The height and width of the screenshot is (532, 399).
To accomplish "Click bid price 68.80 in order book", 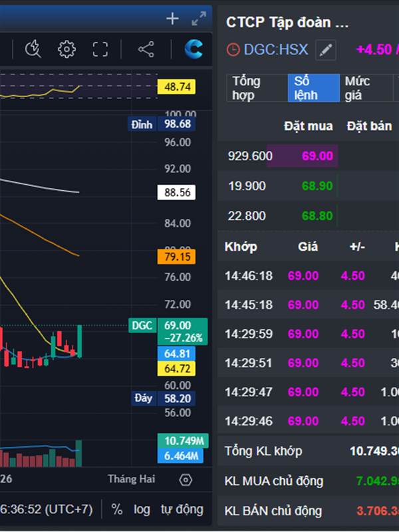I will coord(317,215).
